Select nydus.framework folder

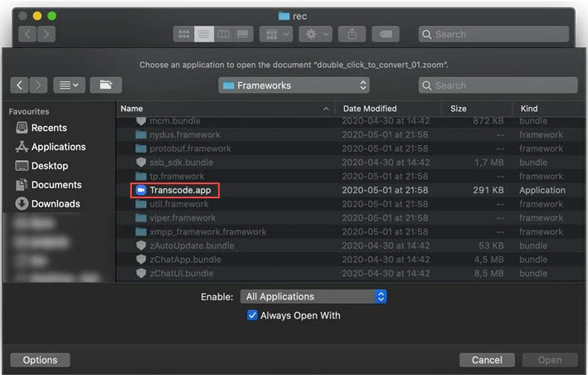point(351,134)
